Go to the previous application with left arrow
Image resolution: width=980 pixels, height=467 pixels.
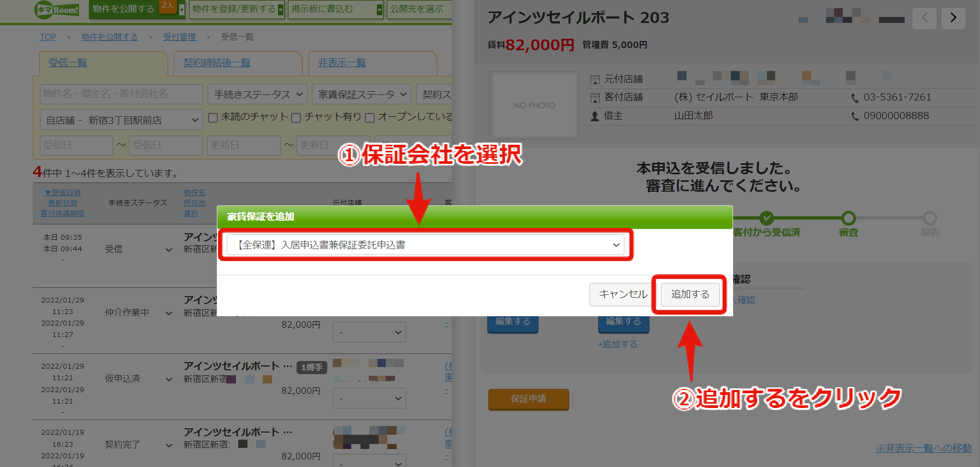click(x=925, y=18)
